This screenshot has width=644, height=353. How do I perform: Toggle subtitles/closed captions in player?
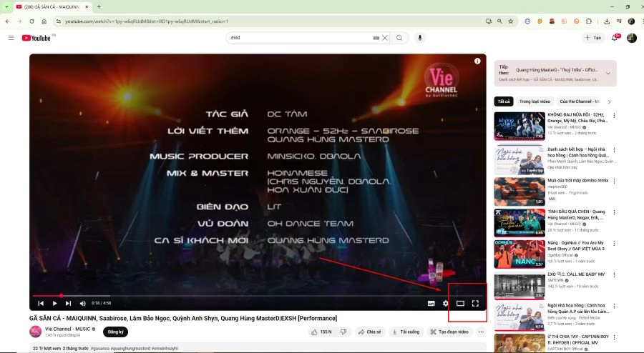(x=431, y=304)
